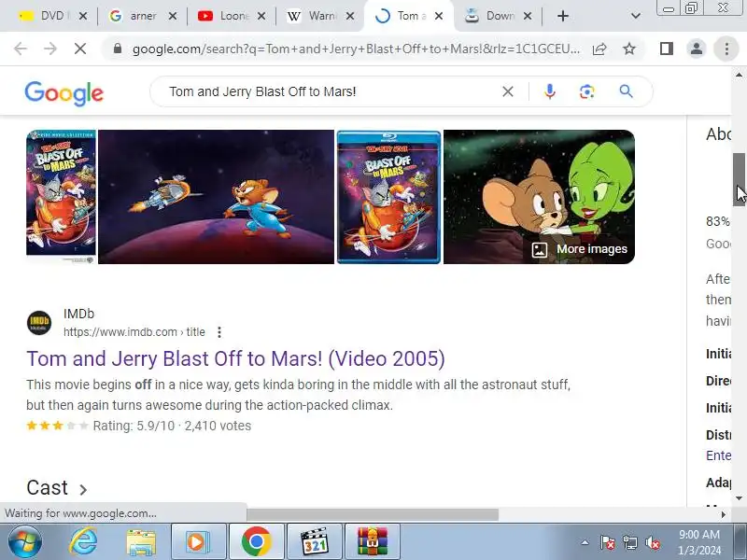Screen dimensions: 747x560
Task: Click the vertical scrollbar thumb
Action: click(739, 179)
